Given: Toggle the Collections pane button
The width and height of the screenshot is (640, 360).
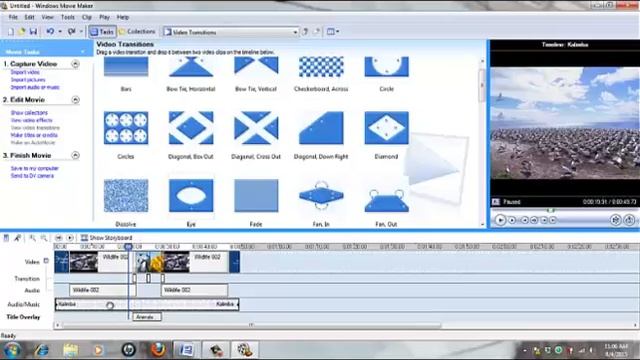Looking at the screenshot, I should [x=137, y=31].
